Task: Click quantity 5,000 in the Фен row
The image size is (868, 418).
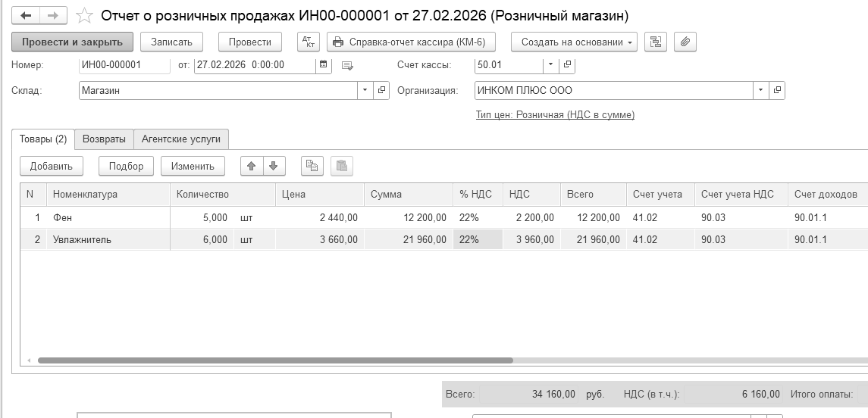Action: [x=202, y=218]
